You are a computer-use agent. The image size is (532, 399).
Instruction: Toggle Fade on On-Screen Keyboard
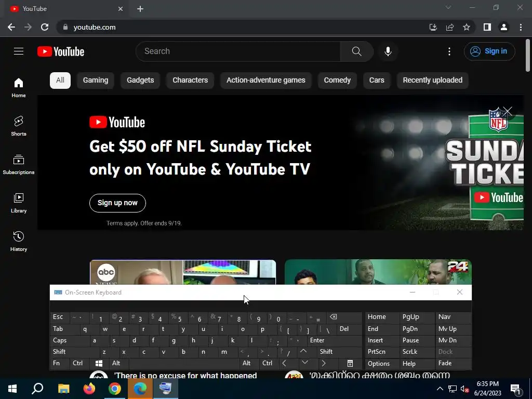tap(453, 363)
